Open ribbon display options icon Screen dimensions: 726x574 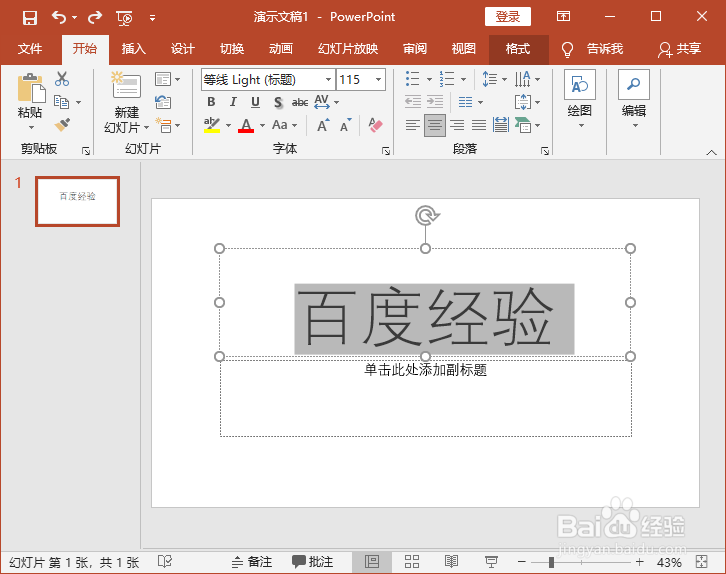pos(563,17)
